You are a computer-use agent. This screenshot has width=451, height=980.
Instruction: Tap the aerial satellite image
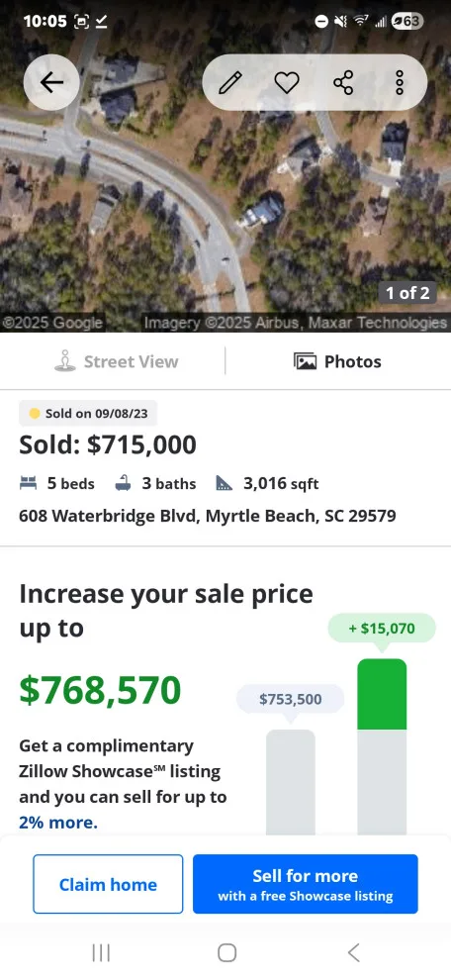(x=225, y=187)
